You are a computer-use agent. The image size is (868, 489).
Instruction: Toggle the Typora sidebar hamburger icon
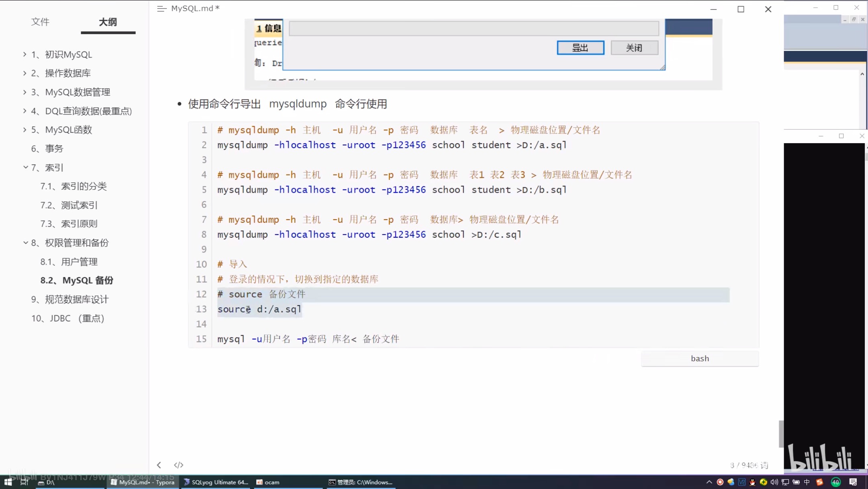pos(162,8)
